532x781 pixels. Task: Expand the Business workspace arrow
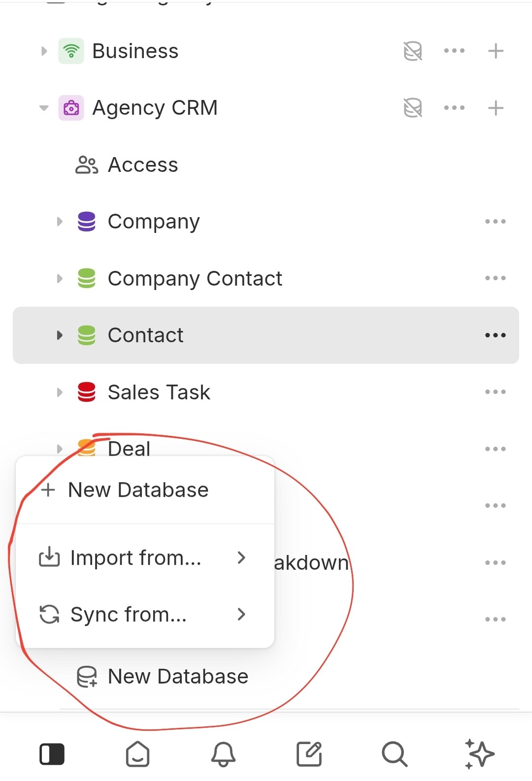[x=44, y=51]
